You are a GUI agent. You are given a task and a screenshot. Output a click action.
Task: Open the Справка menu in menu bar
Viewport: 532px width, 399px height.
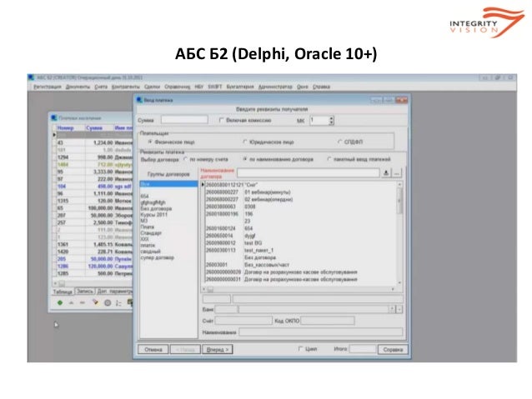click(x=321, y=87)
